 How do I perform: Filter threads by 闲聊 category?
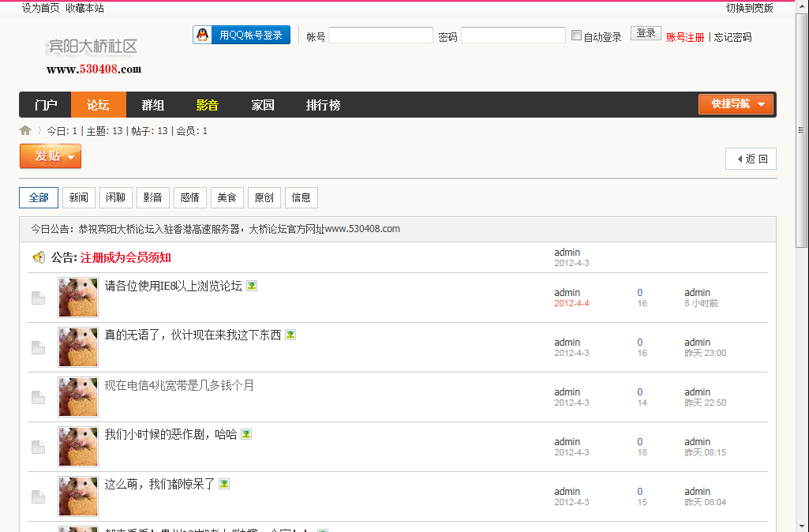tap(115, 197)
